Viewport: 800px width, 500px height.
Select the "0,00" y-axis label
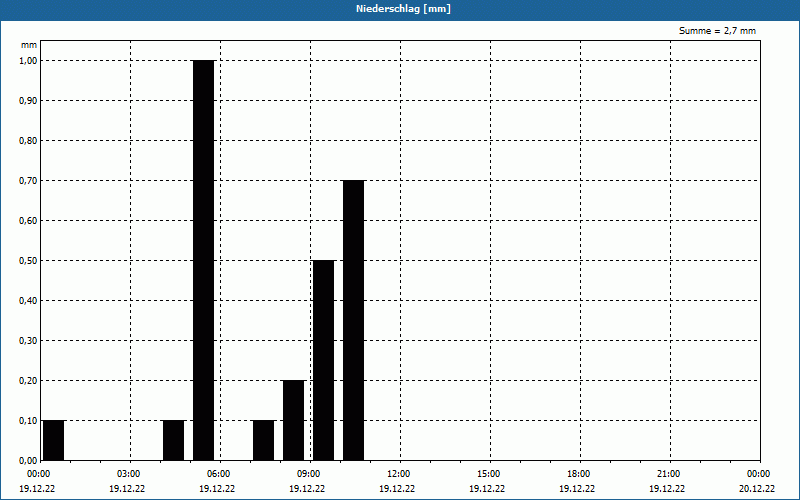(x=28, y=460)
